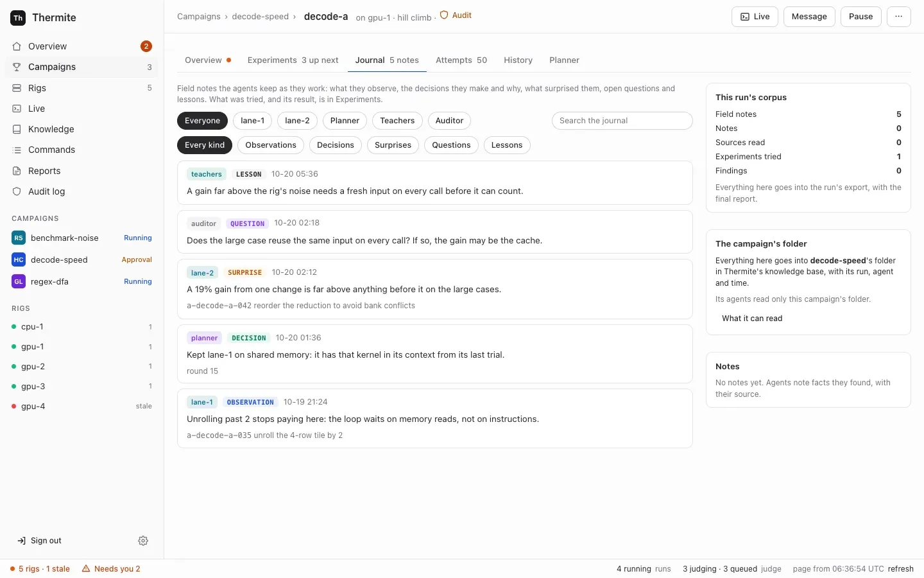Open the Audit log sidebar item
The height and width of the screenshot is (578, 924).
[x=82, y=191]
